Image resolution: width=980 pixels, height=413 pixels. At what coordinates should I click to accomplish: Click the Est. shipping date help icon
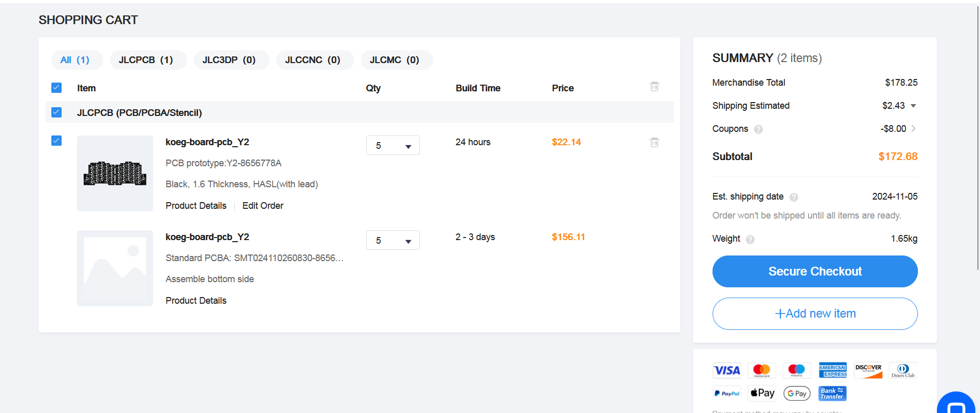(794, 197)
